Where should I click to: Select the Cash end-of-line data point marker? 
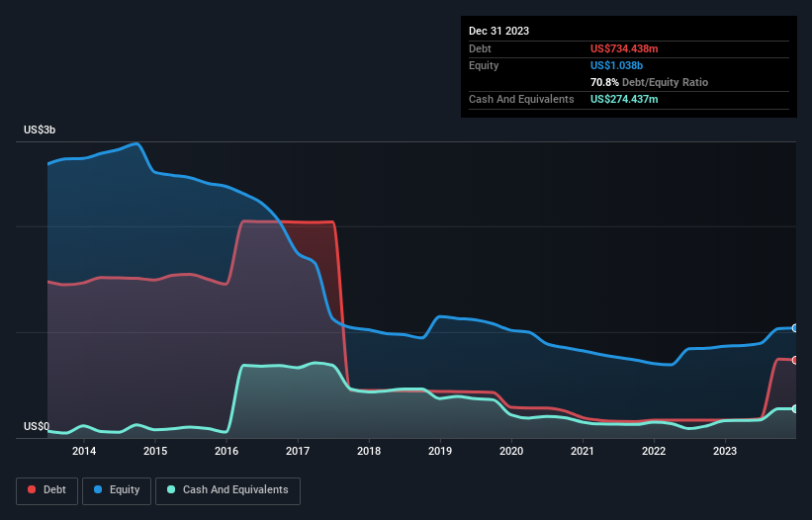coord(795,408)
